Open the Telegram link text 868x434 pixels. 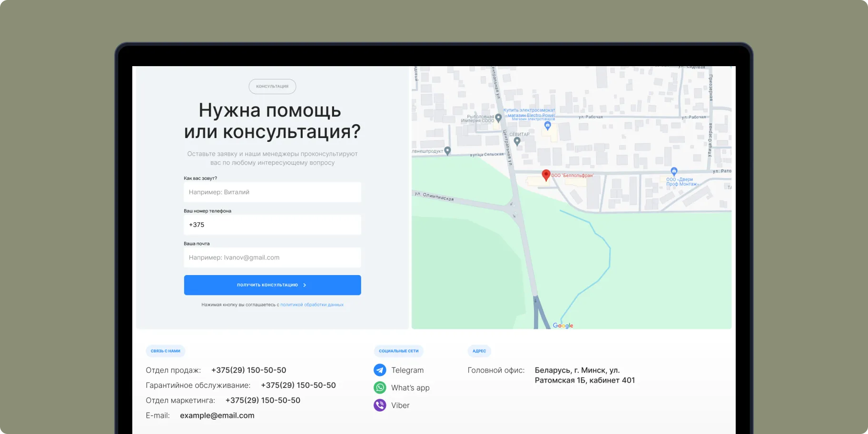407,370
